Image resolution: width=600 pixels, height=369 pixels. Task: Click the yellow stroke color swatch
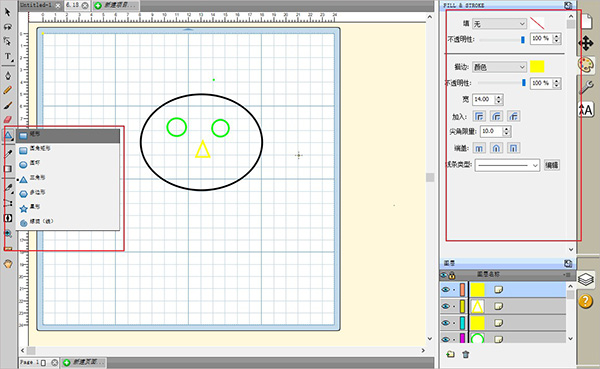537,67
